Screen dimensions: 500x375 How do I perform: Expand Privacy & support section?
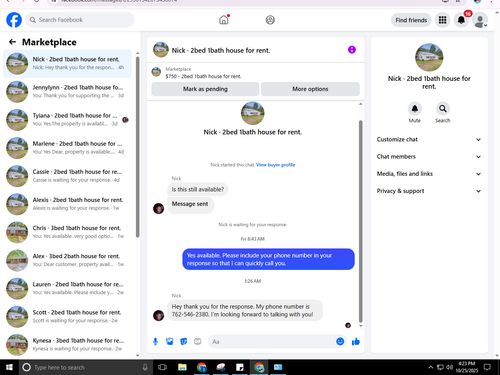429,191
